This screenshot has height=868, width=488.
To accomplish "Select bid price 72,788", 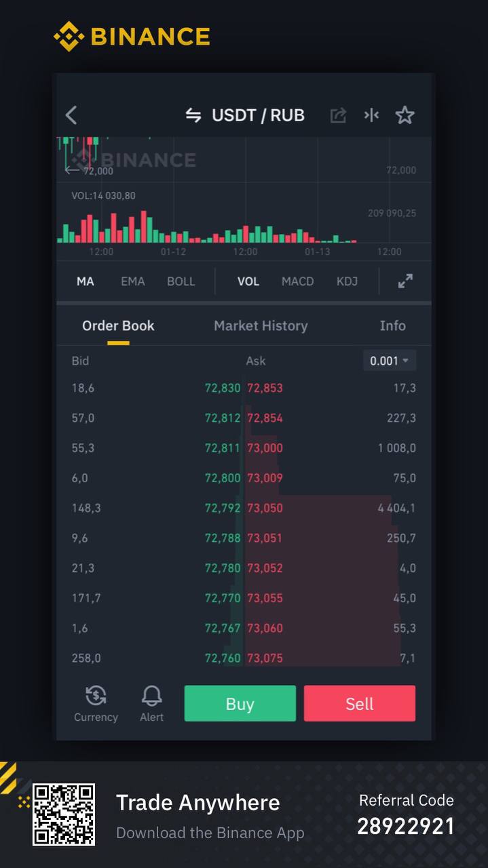I will point(223,538).
